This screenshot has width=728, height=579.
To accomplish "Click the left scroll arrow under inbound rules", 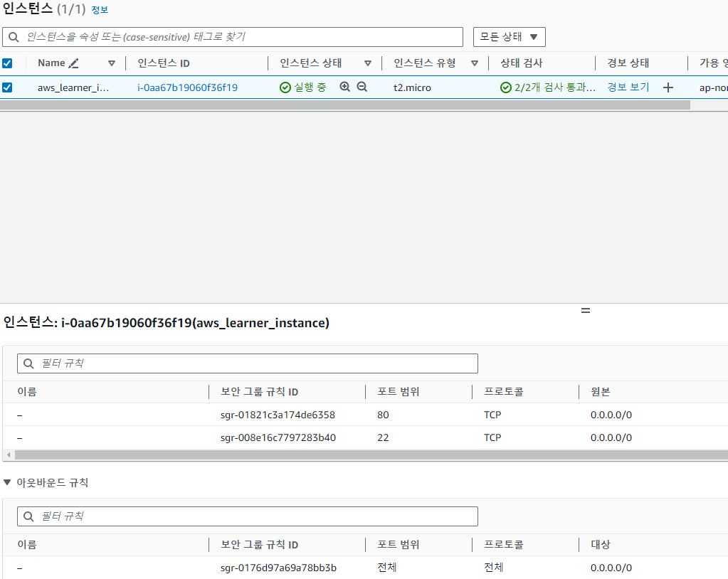I will (9, 455).
